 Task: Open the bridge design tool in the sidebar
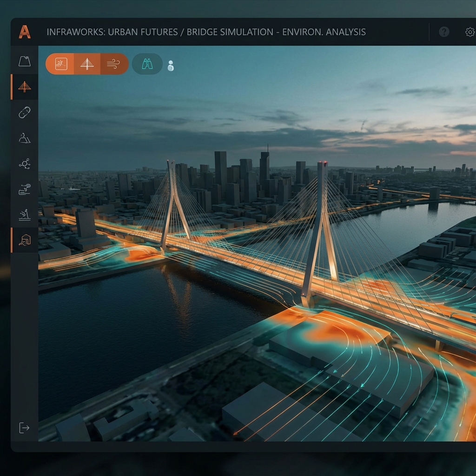coord(24,86)
